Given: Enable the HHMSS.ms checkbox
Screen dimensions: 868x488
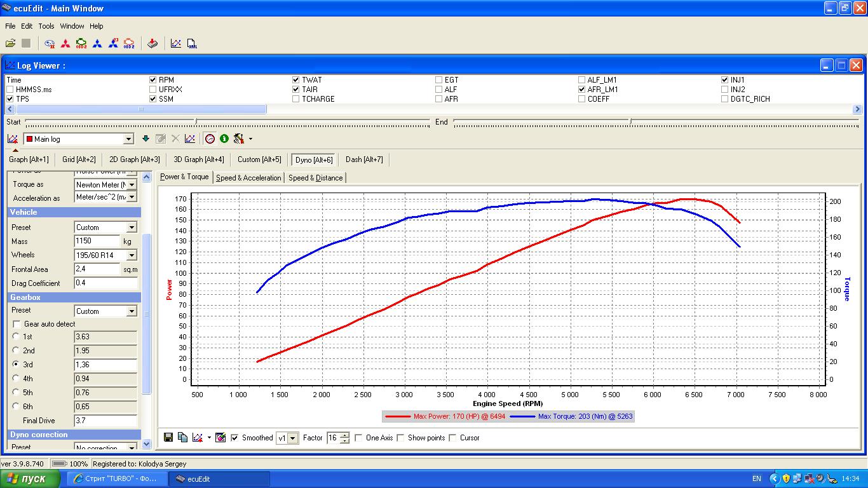Looking at the screenshot, I should [x=10, y=90].
